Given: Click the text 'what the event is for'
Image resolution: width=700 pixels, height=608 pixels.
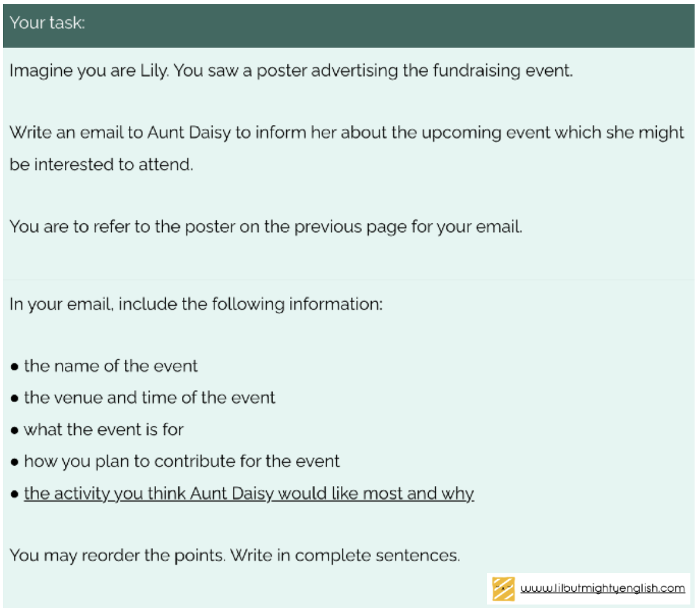Looking at the screenshot, I should coord(104,430).
